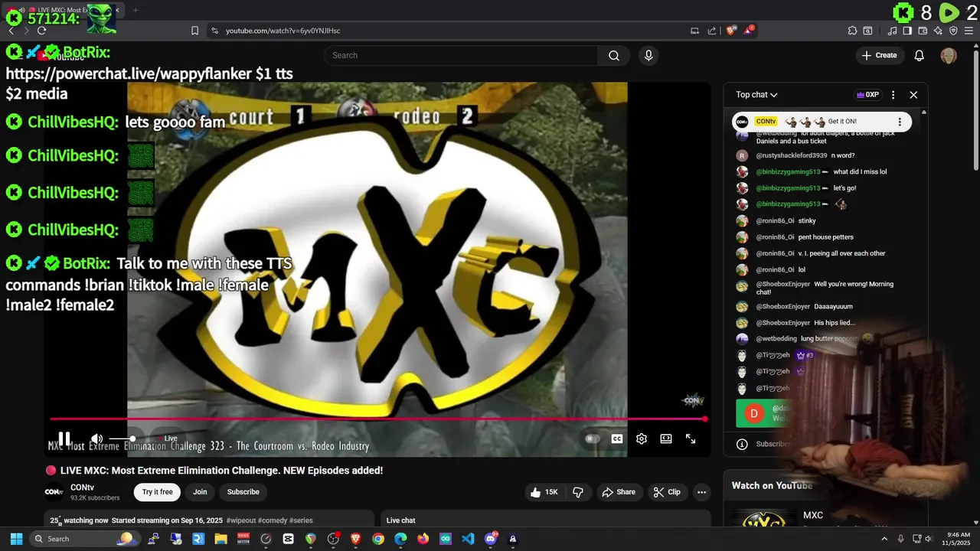Toggle the autoplay switch in player
Image resolution: width=980 pixels, height=551 pixels.
click(592, 439)
